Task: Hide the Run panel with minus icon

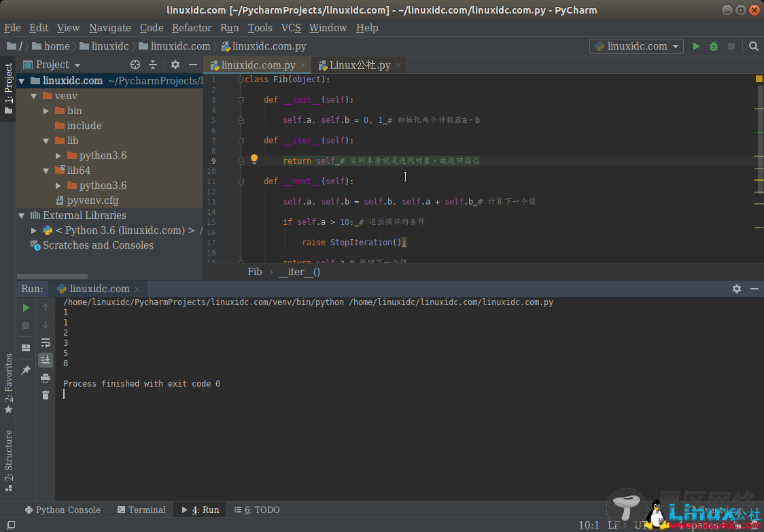Action: [x=754, y=289]
